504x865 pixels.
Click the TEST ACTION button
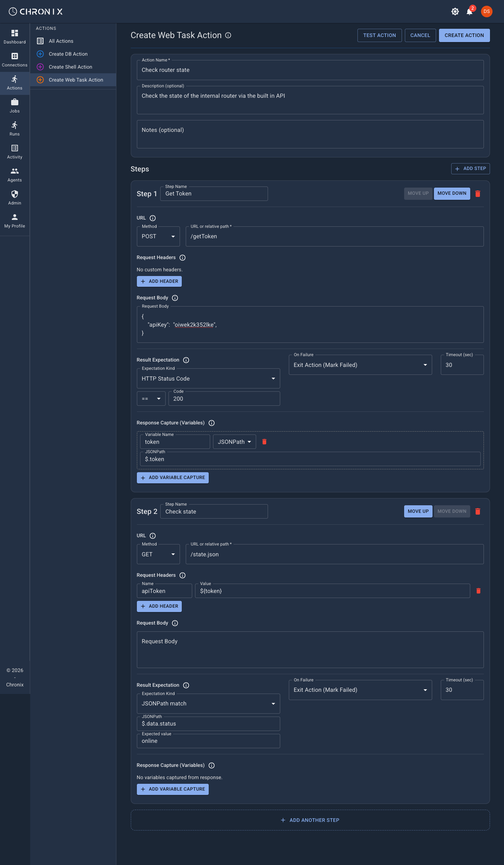click(379, 35)
